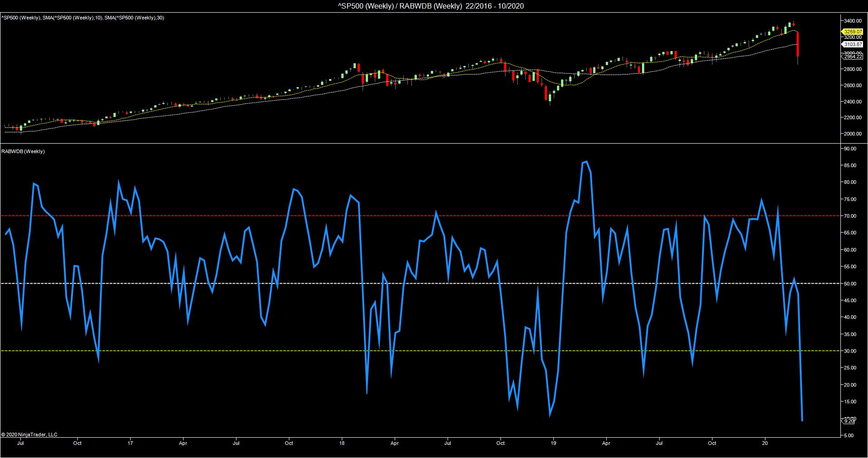Screen dimensions: 868x458
Task: Click the '19' year label on time axis
Action: (x=553, y=443)
